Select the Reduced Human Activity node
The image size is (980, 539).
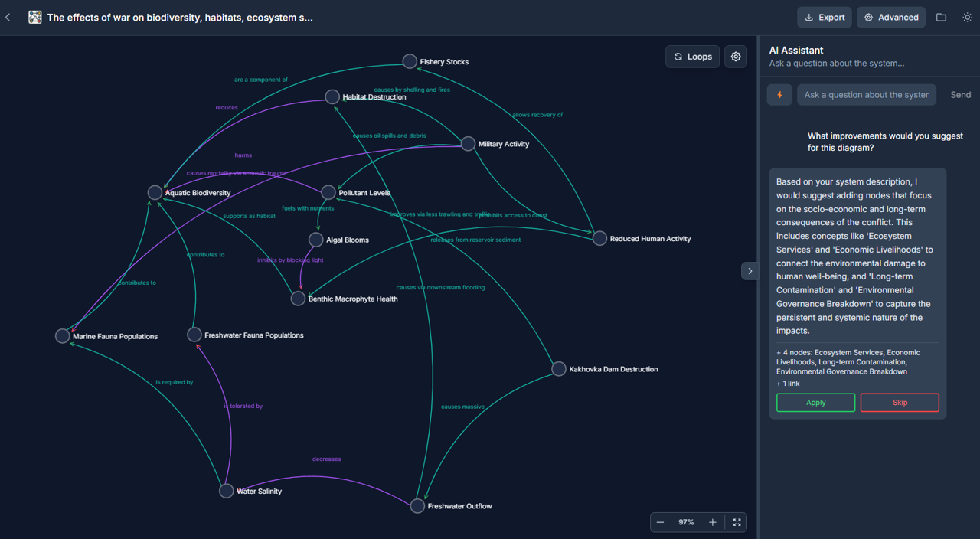point(599,238)
